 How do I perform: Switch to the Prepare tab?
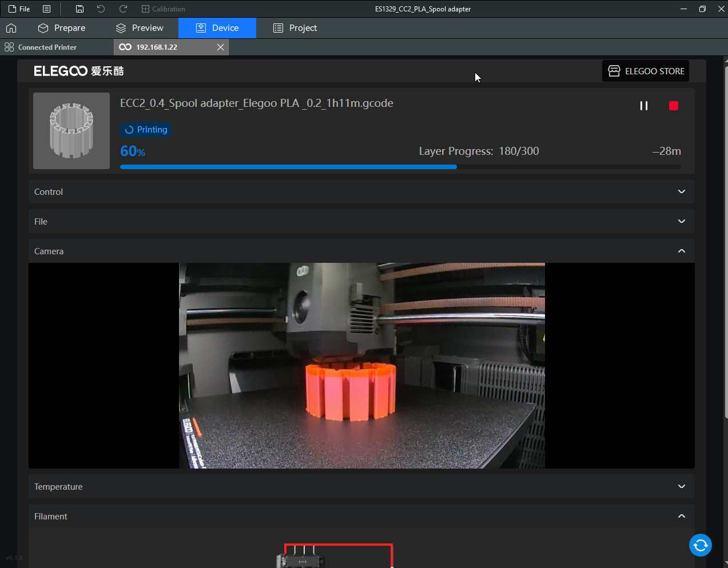click(62, 28)
